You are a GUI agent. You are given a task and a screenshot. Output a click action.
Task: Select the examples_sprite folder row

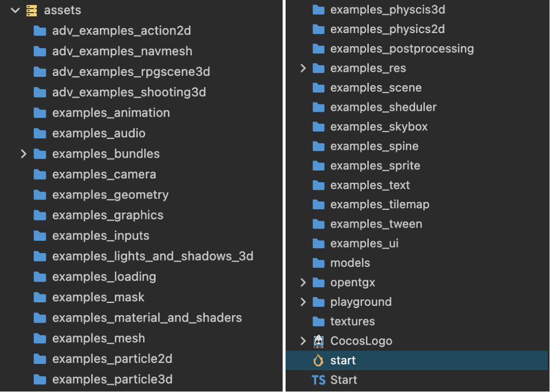click(x=418, y=165)
